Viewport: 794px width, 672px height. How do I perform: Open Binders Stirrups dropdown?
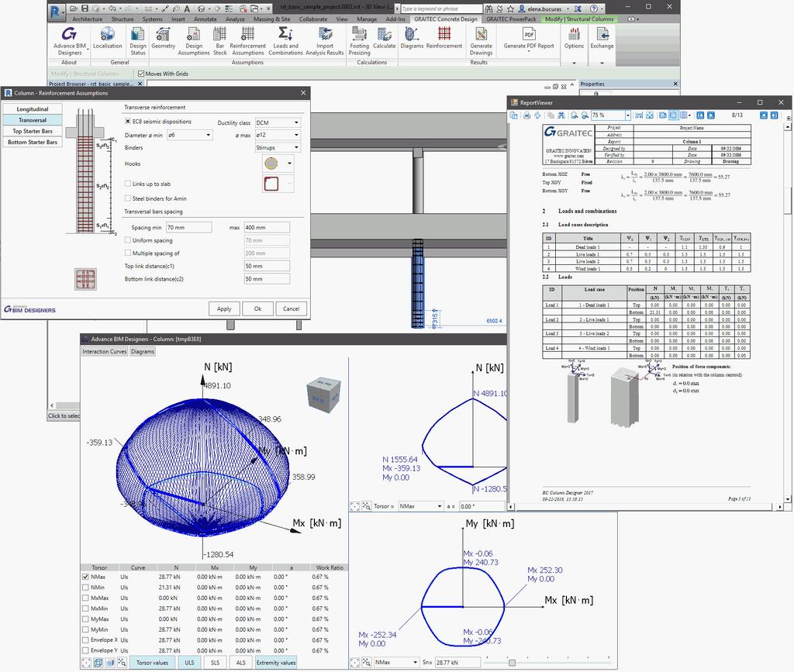pos(278,148)
